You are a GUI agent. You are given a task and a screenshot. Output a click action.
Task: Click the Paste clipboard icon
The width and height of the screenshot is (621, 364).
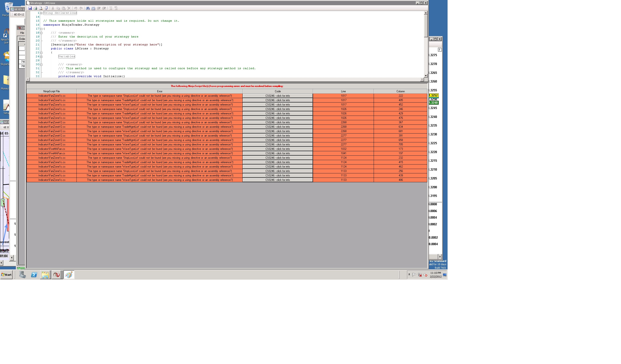point(64,8)
